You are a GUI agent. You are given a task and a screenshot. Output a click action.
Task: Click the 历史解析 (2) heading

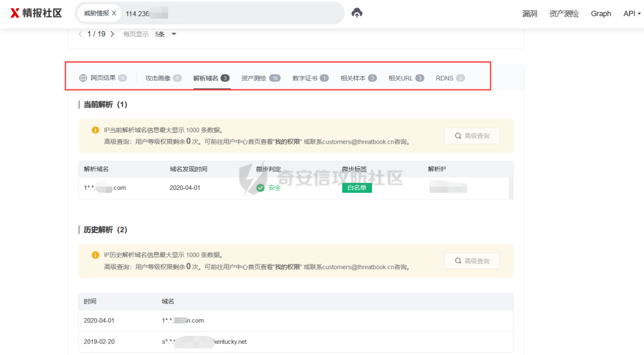[105, 230]
